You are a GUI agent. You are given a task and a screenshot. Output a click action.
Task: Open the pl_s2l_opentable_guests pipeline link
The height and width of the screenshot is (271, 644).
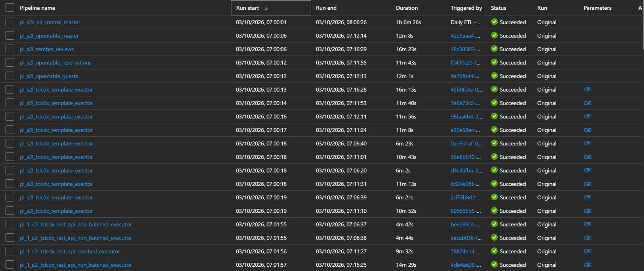[x=49, y=76]
